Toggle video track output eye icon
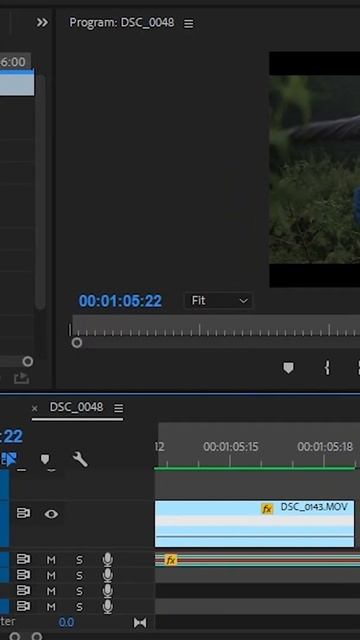This screenshot has width=360, height=640. (x=51, y=514)
